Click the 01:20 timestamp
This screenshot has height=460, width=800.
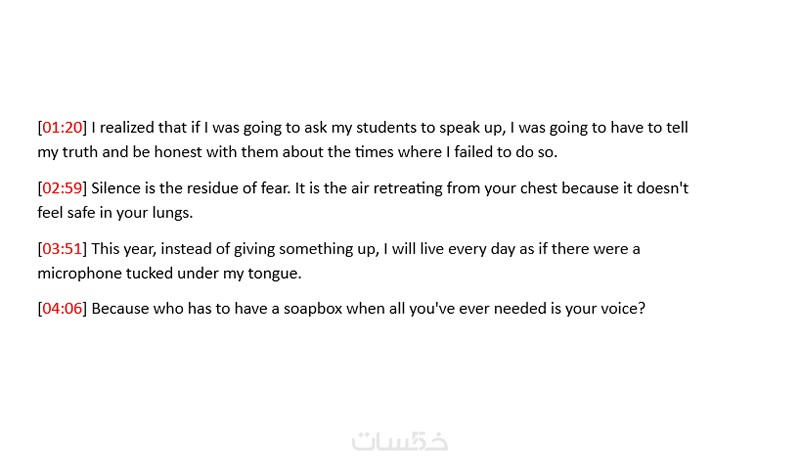pos(61,128)
